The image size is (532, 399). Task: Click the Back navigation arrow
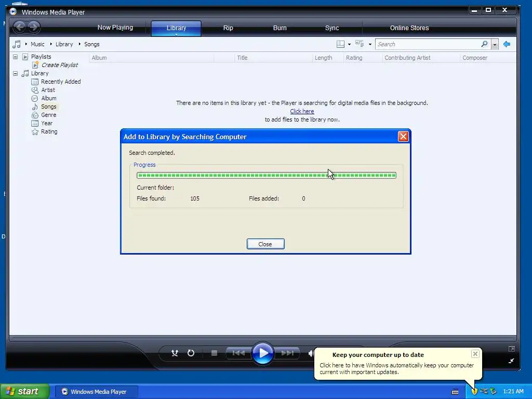point(20,27)
